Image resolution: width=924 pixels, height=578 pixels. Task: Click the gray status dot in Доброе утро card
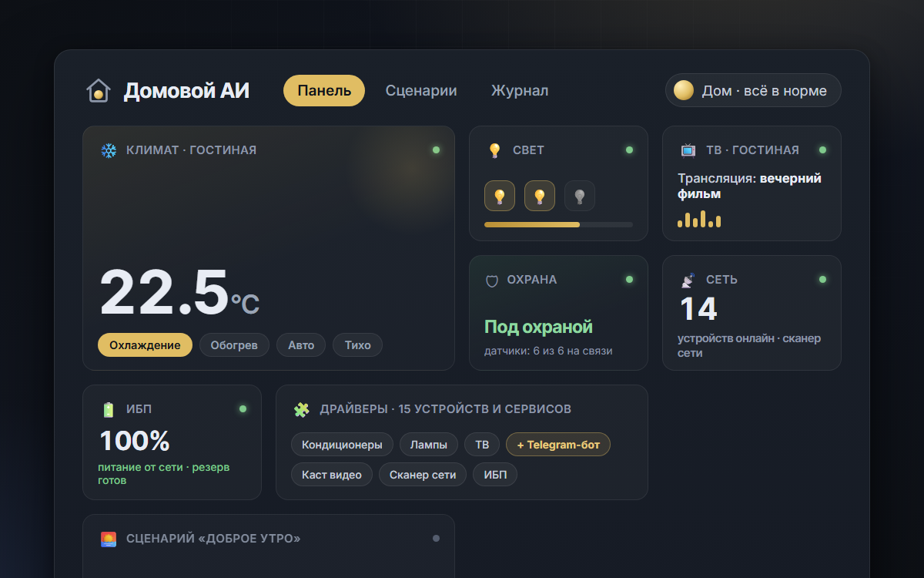click(436, 538)
